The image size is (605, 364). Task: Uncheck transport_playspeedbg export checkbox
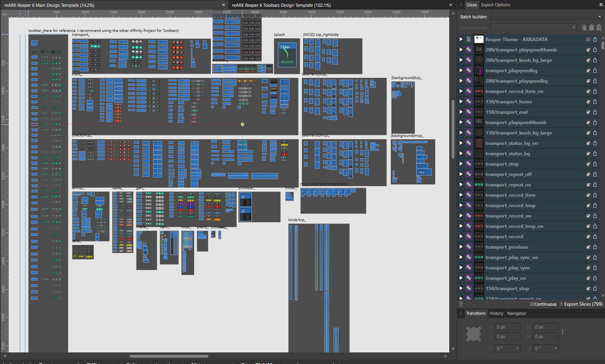(x=588, y=71)
